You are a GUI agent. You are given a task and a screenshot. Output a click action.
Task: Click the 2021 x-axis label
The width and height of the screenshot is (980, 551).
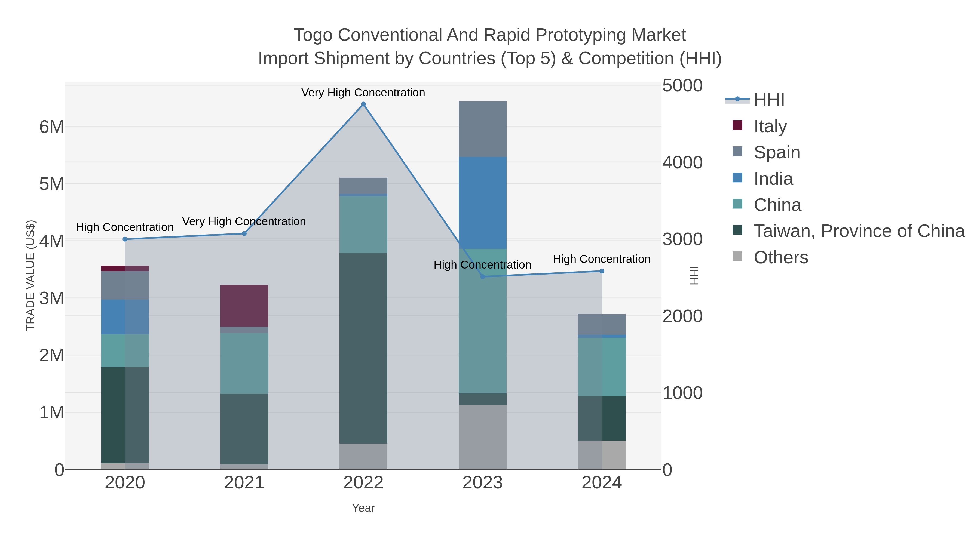(244, 483)
